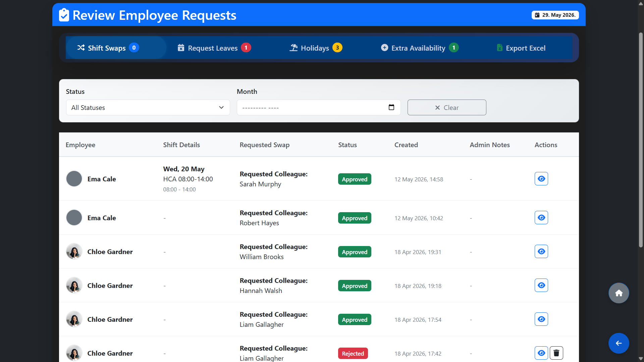
Task: View Chloe Gardner's Hannah Walsh swap request
Action: pyautogui.click(x=541, y=285)
